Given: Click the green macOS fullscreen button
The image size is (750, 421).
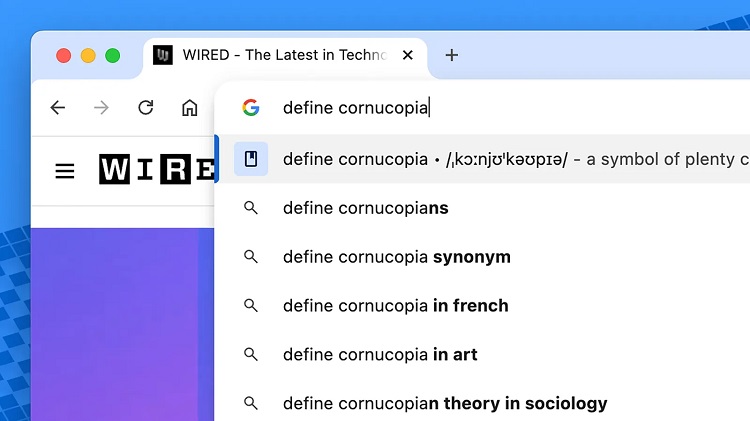Looking at the screenshot, I should (x=113, y=55).
